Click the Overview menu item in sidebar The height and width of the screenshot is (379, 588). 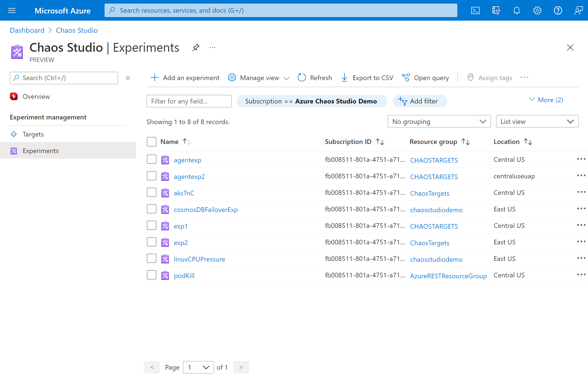pos(35,96)
